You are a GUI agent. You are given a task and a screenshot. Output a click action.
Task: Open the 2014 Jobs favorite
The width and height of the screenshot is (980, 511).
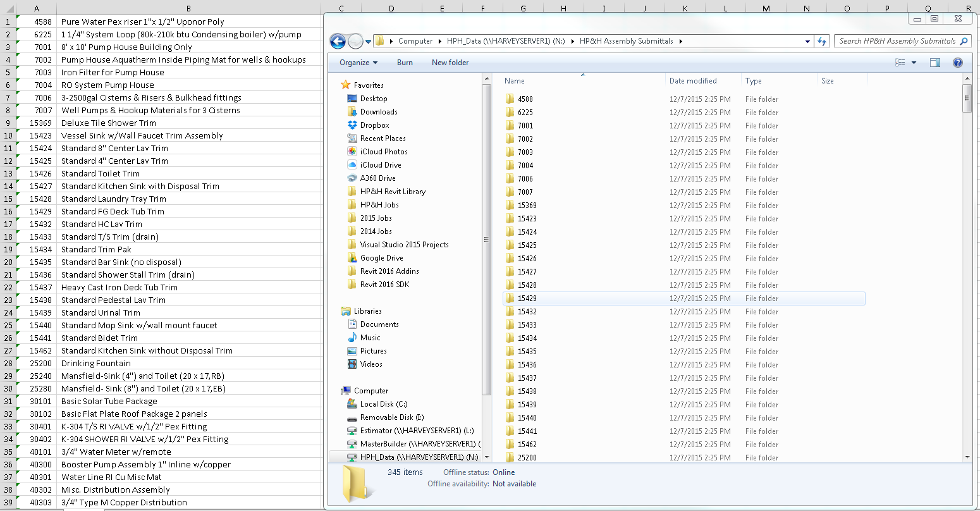pyautogui.click(x=376, y=231)
